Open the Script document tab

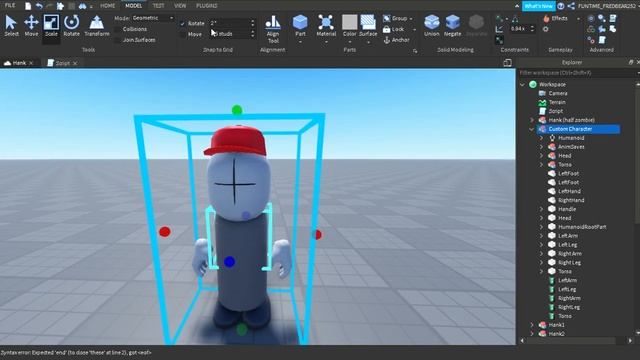pos(62,63)
